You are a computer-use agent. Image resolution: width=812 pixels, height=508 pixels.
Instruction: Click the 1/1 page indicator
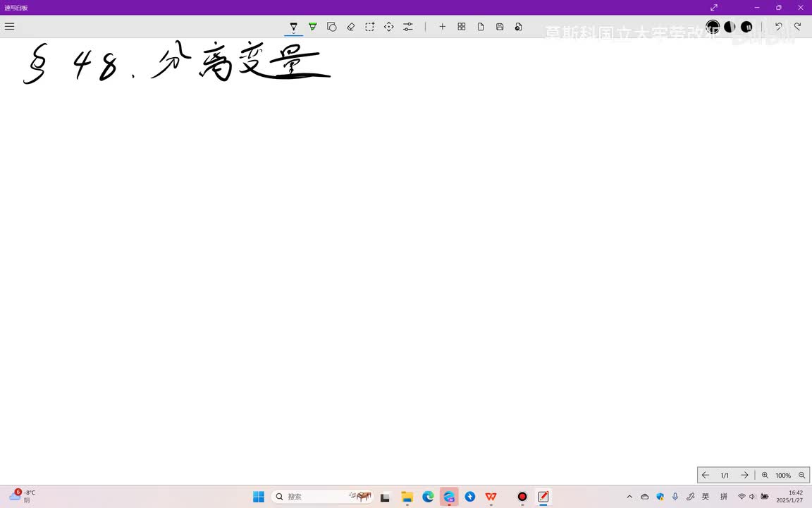coord(725,476)
